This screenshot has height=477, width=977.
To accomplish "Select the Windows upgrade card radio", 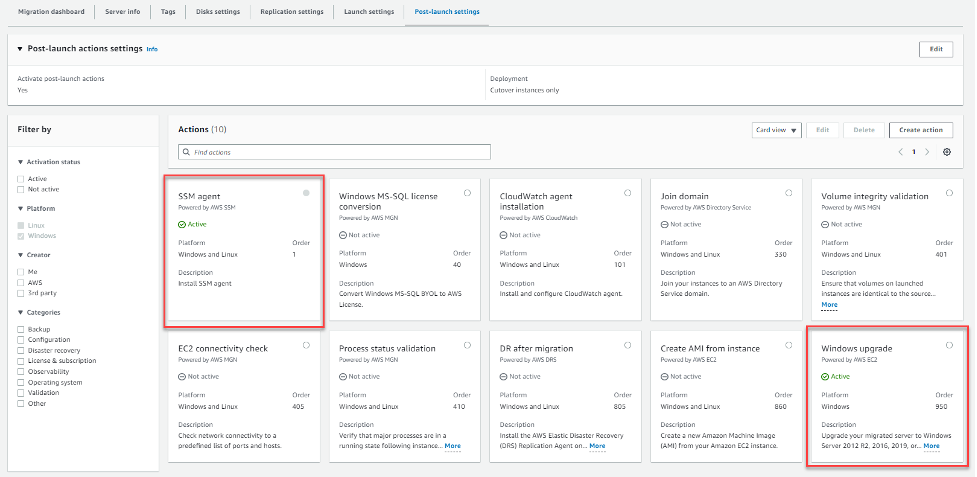I will 950,345.
